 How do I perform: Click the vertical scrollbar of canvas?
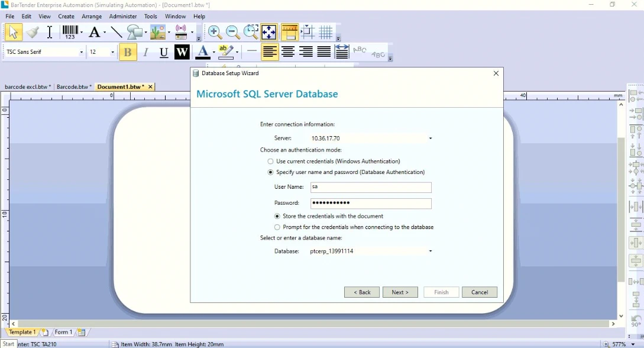[x=621, y=210]
